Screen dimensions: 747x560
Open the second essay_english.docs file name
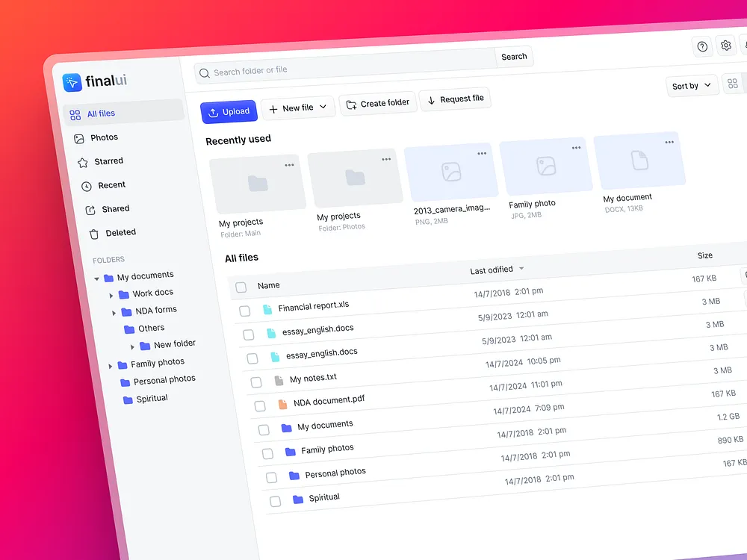321,353
